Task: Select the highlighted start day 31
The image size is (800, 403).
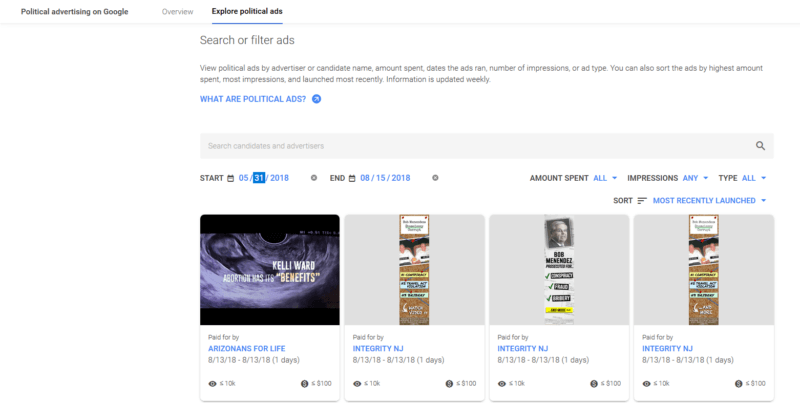Action: 259,178
